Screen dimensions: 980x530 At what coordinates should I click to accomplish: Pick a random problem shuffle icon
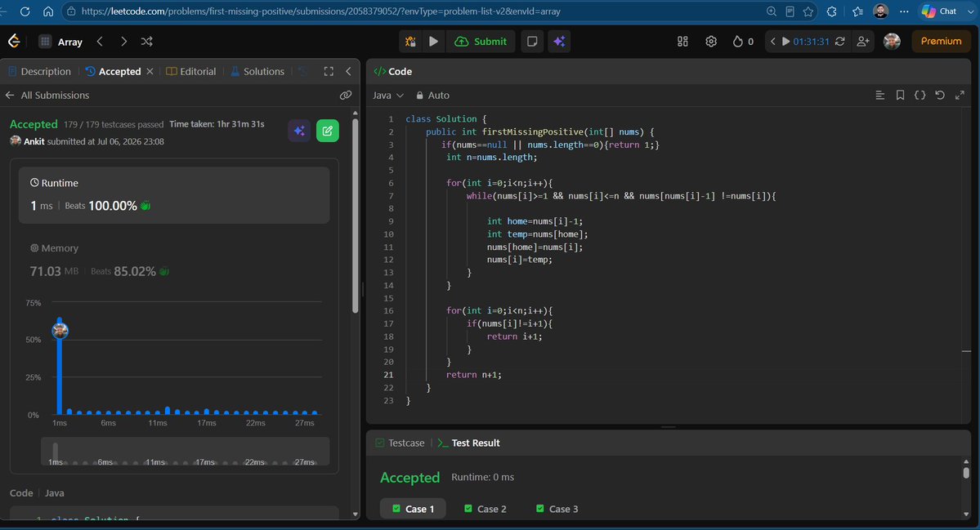point(147,41)
